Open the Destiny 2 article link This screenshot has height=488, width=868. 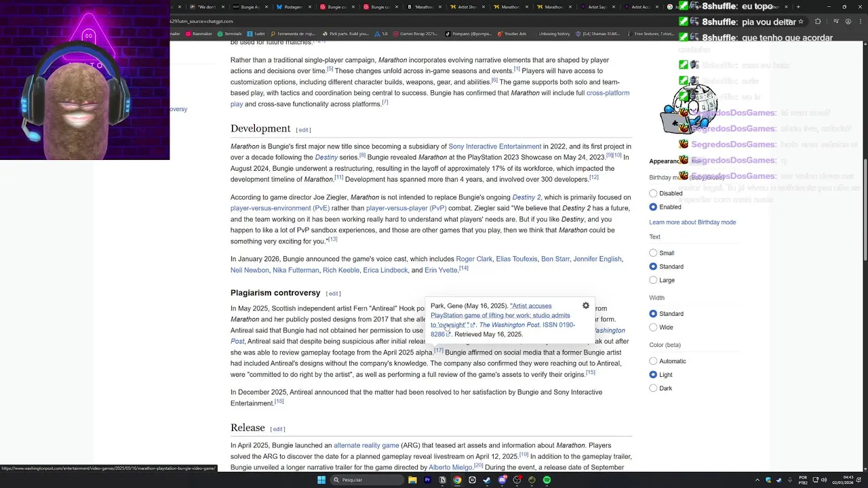pyautogui.click(x=526, y=197)
